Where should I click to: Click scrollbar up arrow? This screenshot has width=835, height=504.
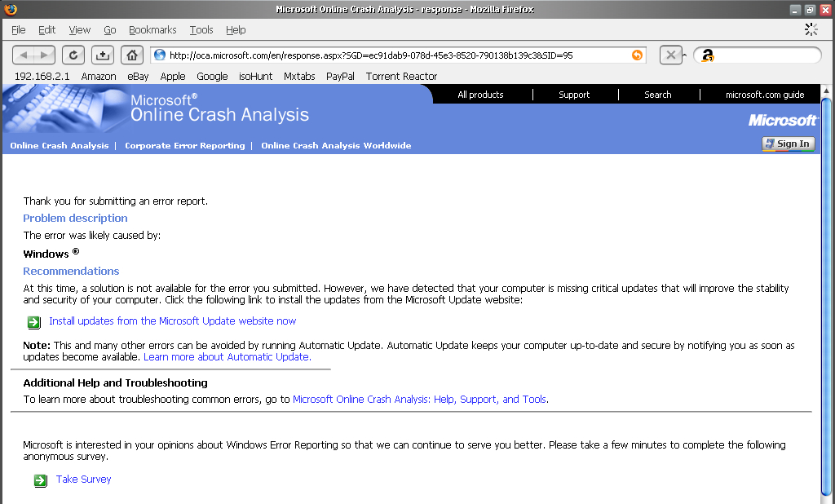point(826,89)
